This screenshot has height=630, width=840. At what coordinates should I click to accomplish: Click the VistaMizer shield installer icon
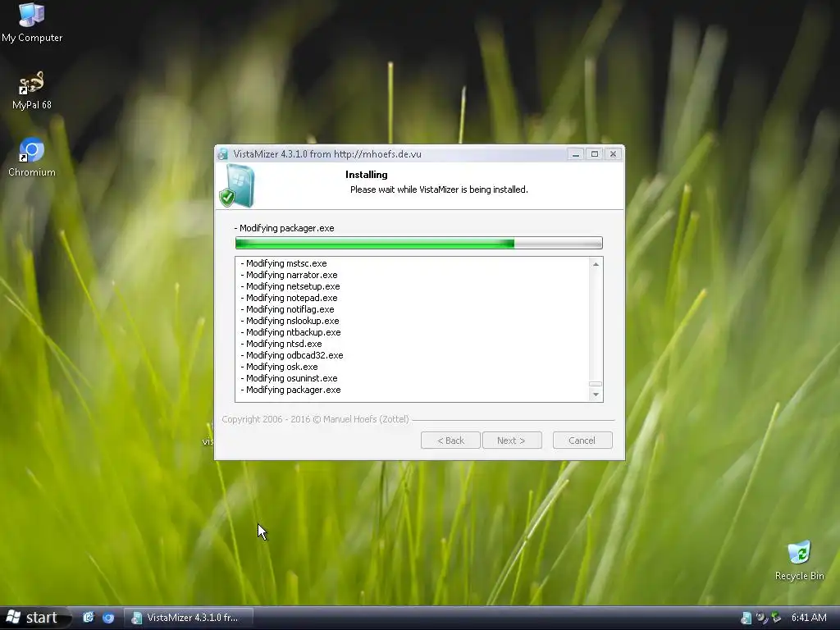(x=236, y=186)
